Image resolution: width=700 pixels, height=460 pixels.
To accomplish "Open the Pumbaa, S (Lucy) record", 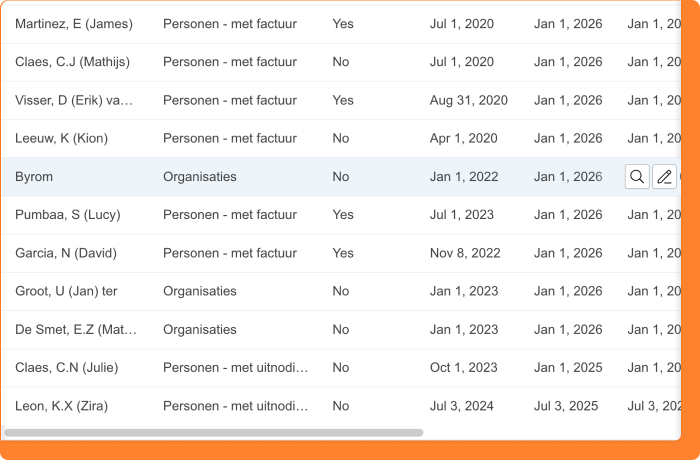I will [64, 215].
